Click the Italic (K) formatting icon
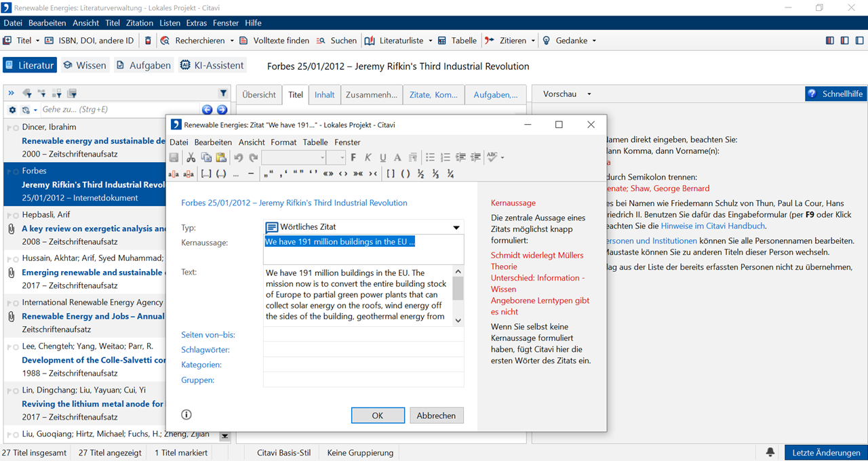Image resolution: width=868 pixels, height=461 pixels. click(x=368, y=157)
